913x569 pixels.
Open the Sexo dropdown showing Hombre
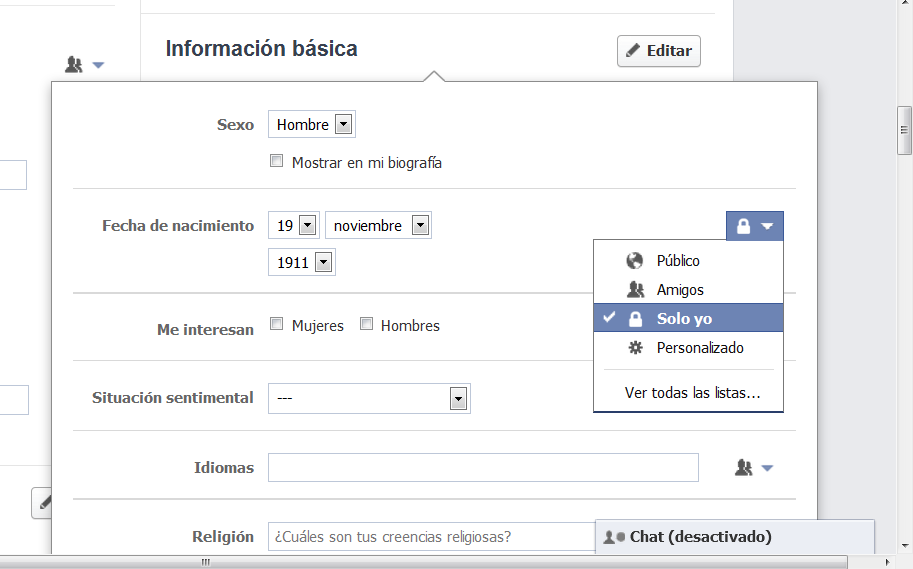[x=312, y=125]
